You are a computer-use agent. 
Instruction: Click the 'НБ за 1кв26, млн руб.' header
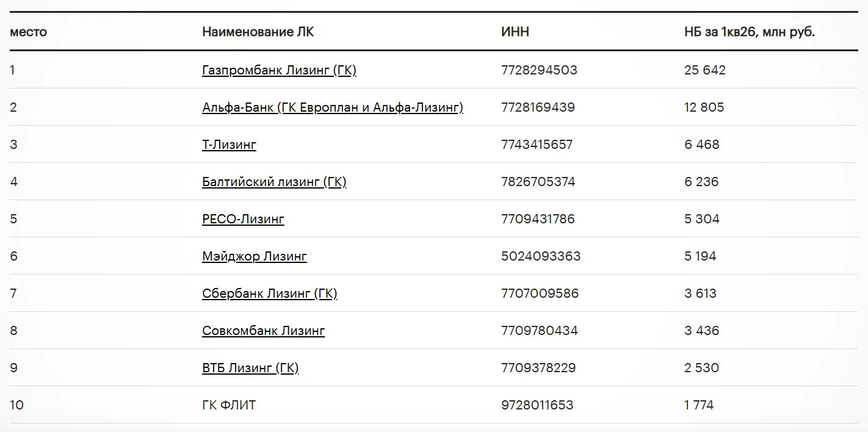pyautogui.click(x=750, y=32)
